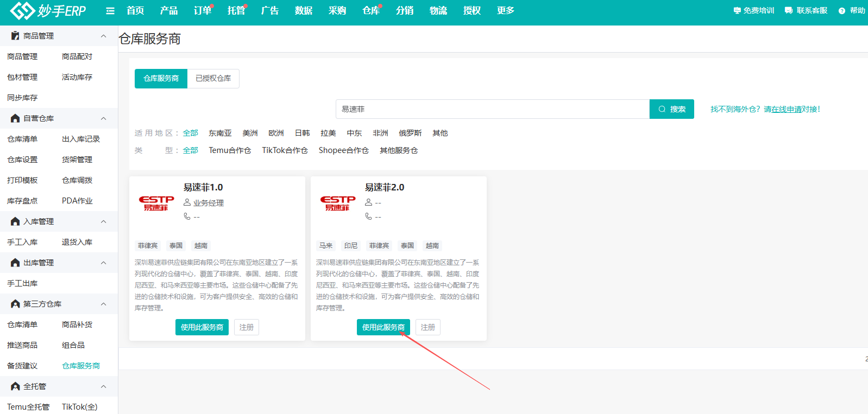Open the 授权 top menu
The image size is (868, 414).
tap(472, 11)
